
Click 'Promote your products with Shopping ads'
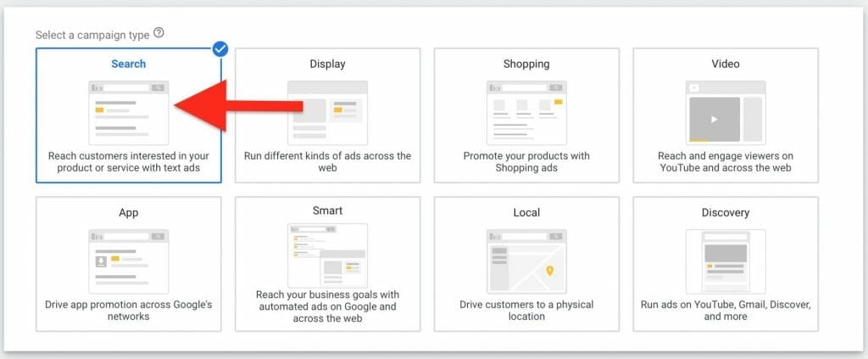point(526,162)
